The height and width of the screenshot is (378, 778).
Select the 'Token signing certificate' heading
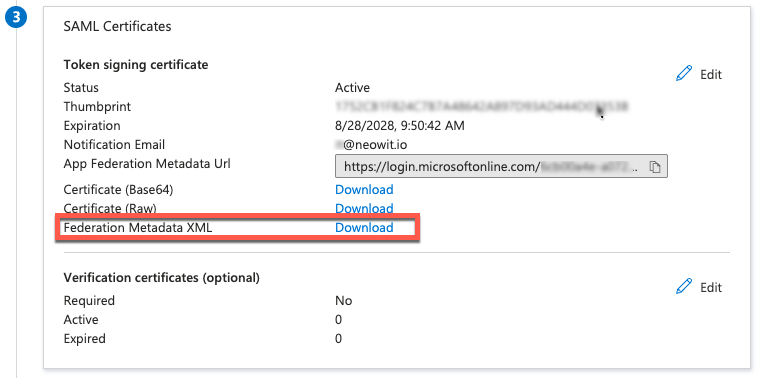(136, 64)
